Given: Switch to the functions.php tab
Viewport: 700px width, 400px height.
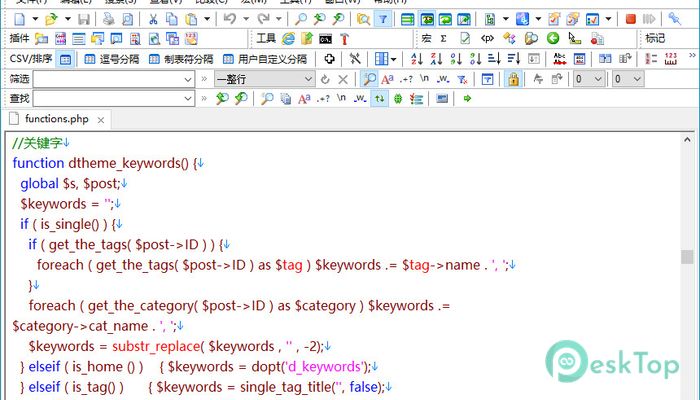Looking at the screenshot, I should [57, 119].
